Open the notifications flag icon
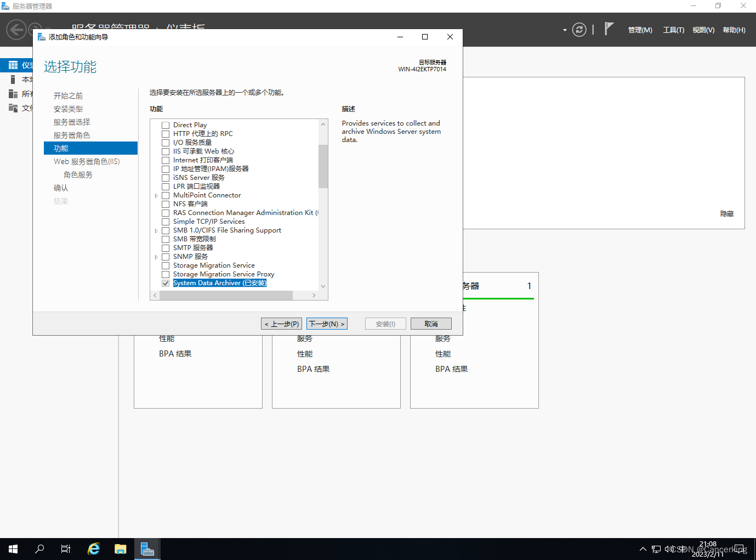This screenshot has height=560, width=756. 609,29
